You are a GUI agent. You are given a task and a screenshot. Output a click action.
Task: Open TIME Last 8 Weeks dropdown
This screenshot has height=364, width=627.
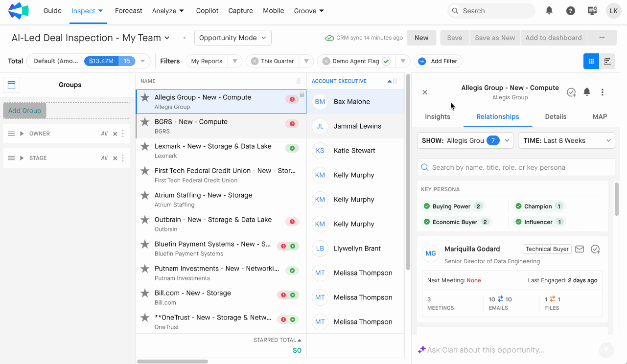click(567, 140)
